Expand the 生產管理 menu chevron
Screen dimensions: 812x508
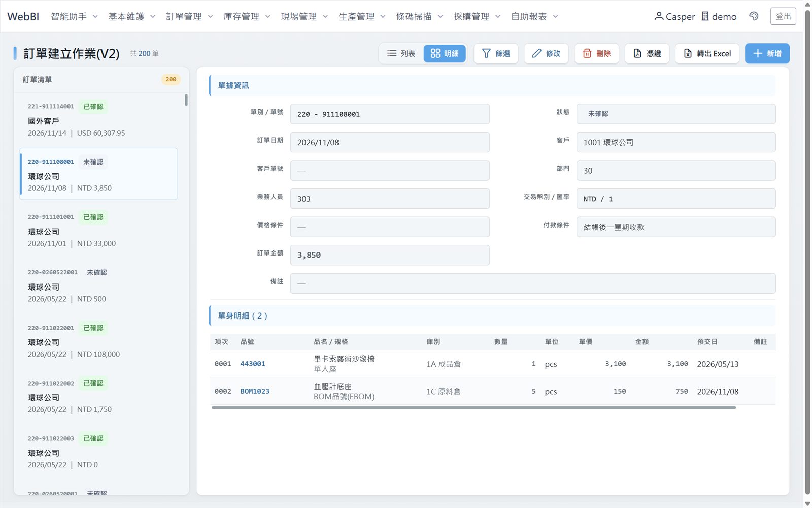coord(383,16)
